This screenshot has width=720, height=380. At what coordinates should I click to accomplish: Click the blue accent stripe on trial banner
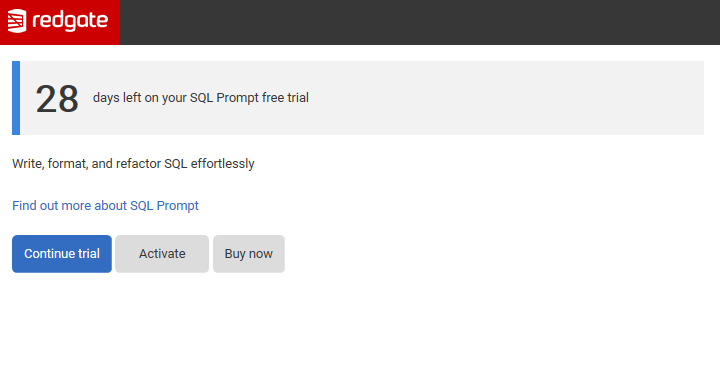(16, 98)
